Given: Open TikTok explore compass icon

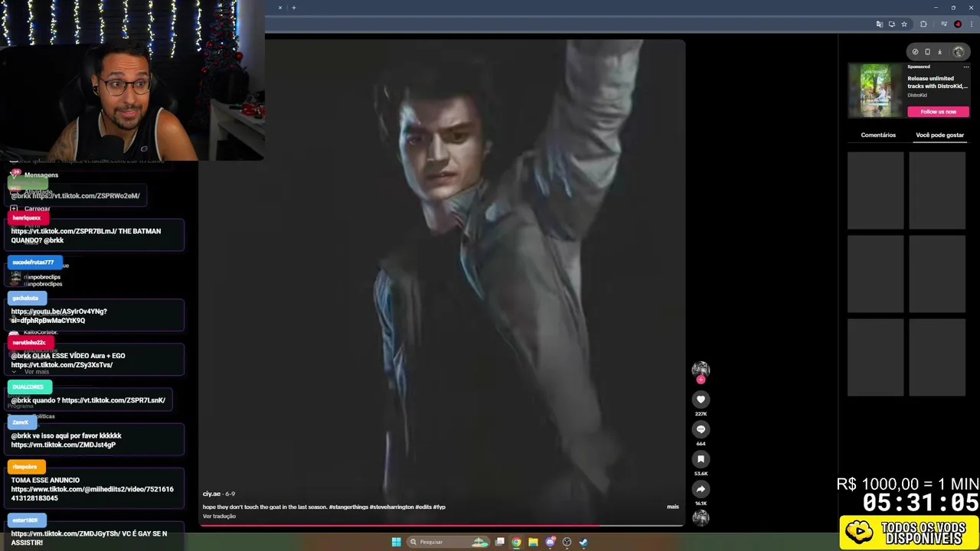Looking at the screenshot, I should click(x=915, y=52).
